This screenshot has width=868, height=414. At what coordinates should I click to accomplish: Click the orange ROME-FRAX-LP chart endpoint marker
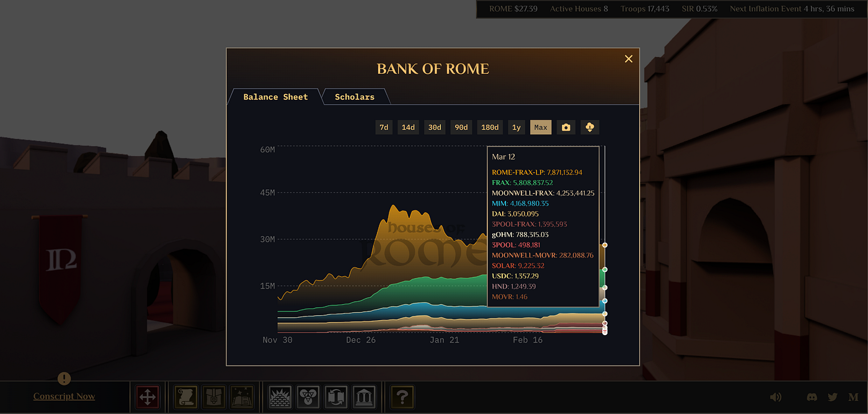tap(604, 245)
